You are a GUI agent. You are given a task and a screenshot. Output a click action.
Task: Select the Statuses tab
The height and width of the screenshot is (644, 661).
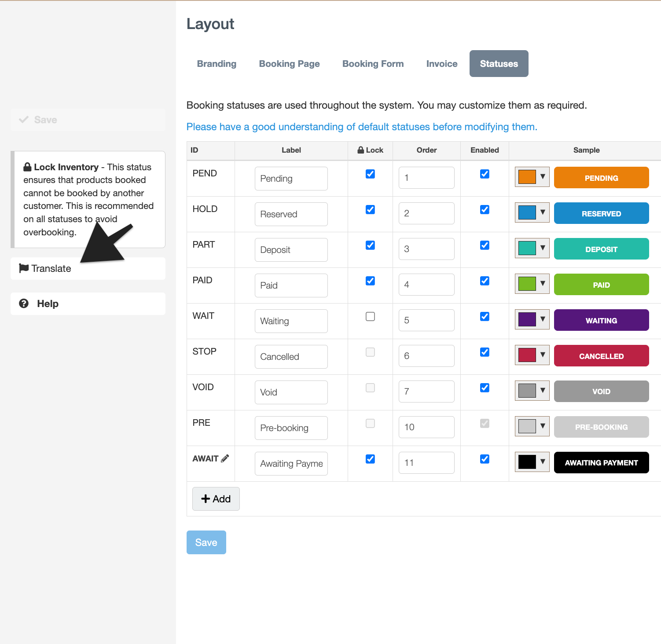(499, 64)
